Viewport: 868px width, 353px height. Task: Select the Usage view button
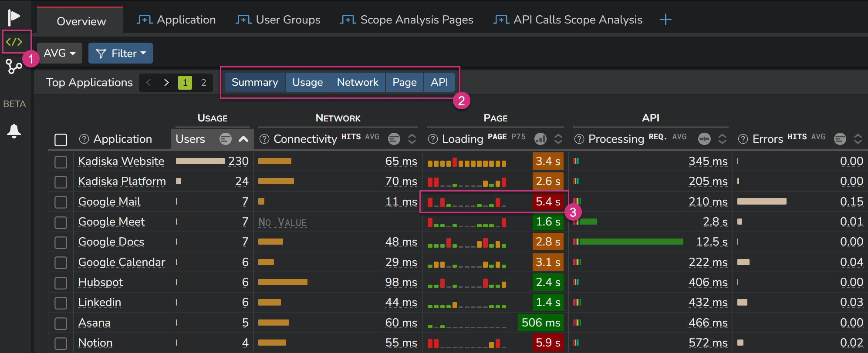pos(307,82)
